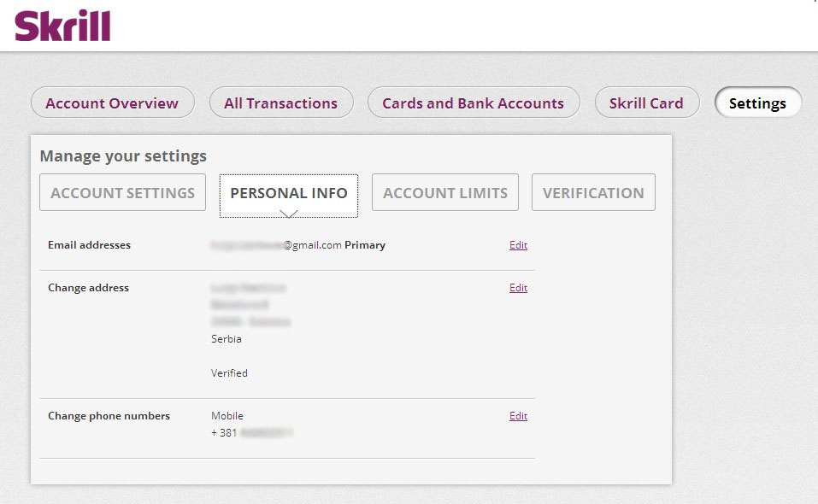Viewport: 818px width, 504px height.
Task: Click the Skrill logo
Action: click(x=62, y=26)
